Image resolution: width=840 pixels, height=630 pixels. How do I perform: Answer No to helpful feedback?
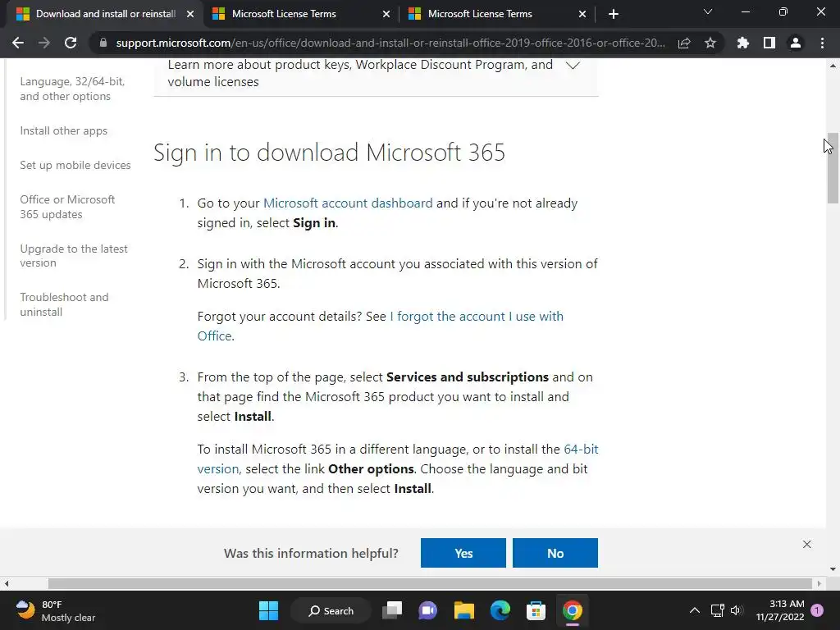[x=555, y=553]
